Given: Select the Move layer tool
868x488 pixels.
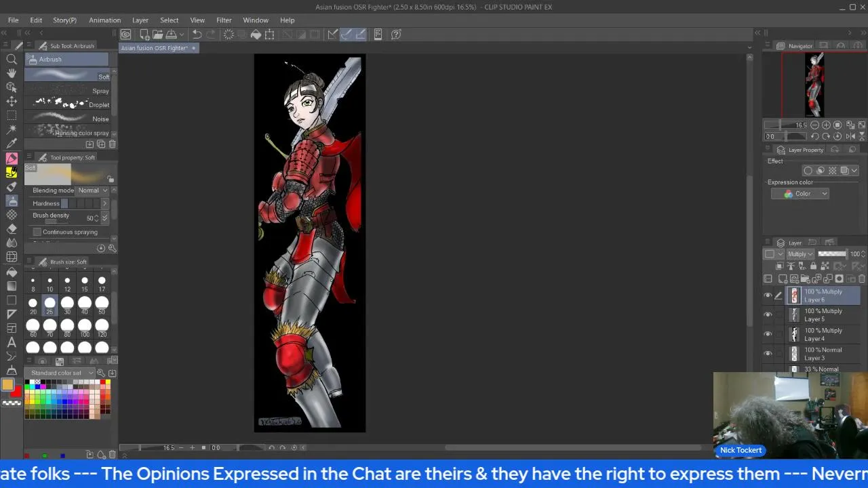Looking at the screenshot, I should pos(12,102).
